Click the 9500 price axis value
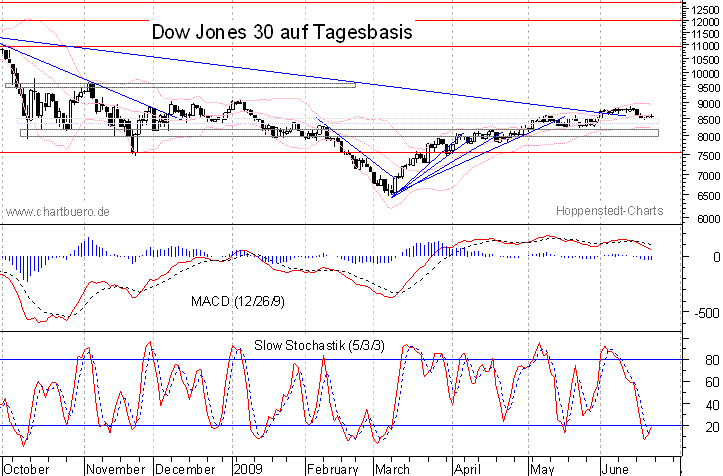 click(x=708, y=88)
